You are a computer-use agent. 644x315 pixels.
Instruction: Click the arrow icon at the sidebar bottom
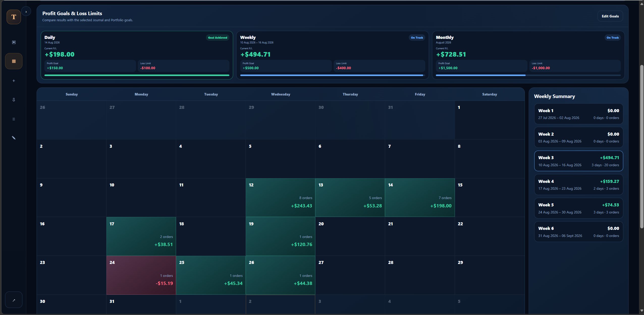(x=14, y=300)
